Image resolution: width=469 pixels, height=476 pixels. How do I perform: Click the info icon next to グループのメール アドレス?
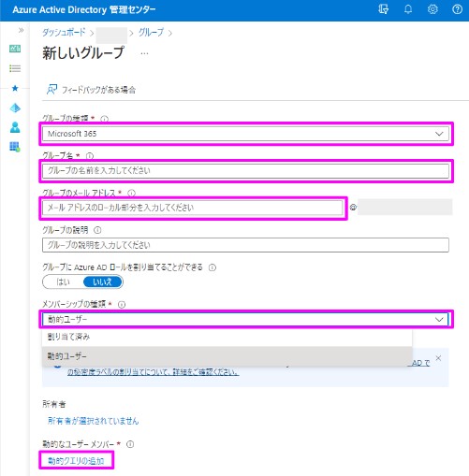(132, 193)
